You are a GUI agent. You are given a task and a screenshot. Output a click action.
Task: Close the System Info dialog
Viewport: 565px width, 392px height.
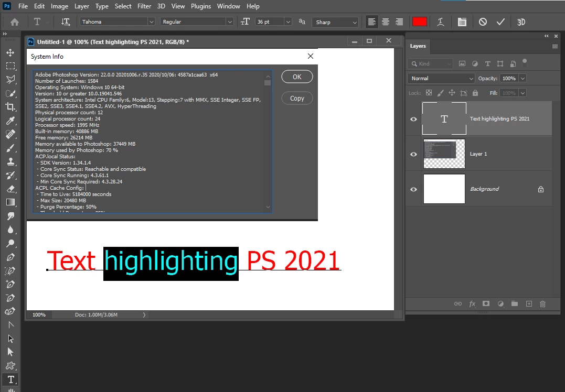[310, 56]
